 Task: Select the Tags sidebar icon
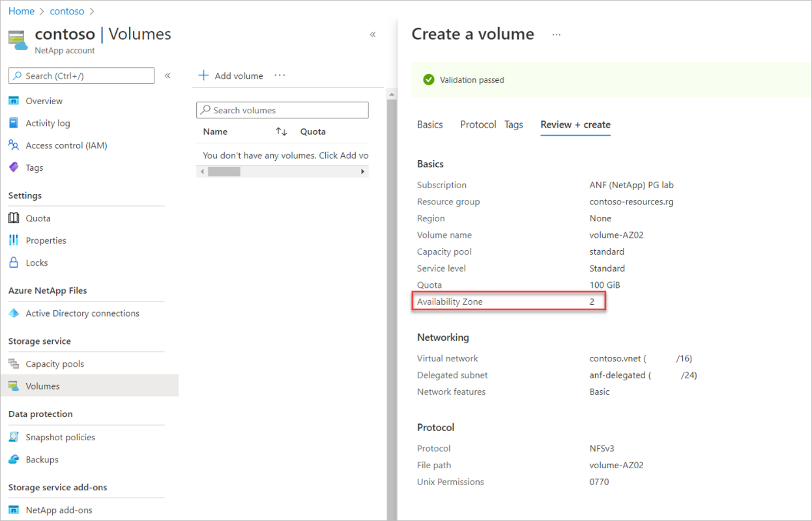[x=14, y=167]
